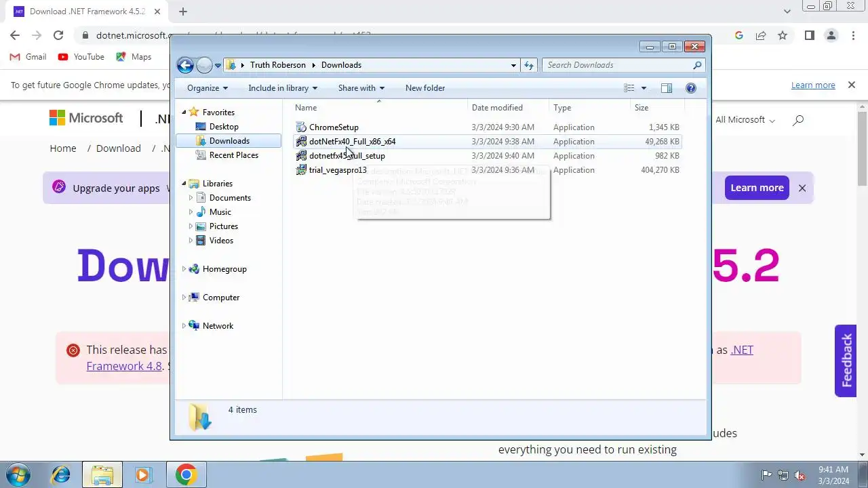
Task: Collapse the Favorites group
Action: click(x=184, y=113)
